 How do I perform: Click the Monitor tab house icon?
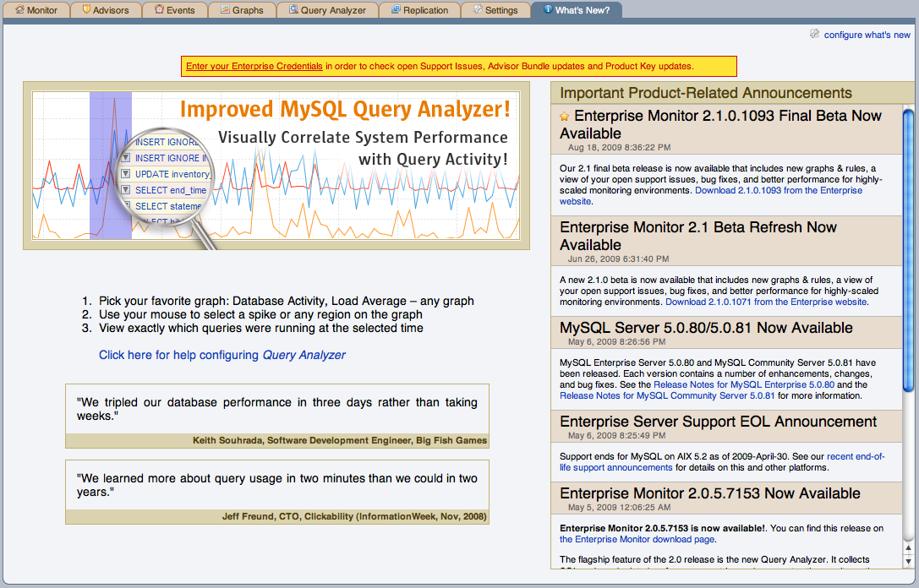[x=19, y=10]
